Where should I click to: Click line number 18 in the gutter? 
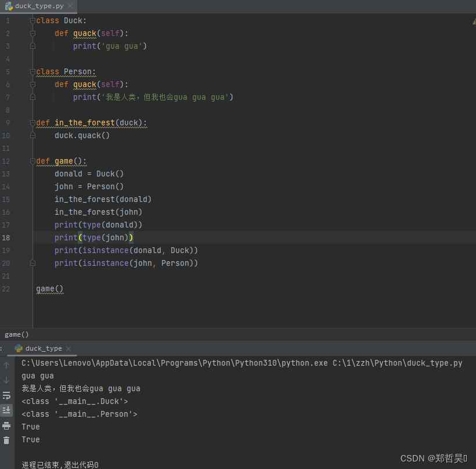8,237
